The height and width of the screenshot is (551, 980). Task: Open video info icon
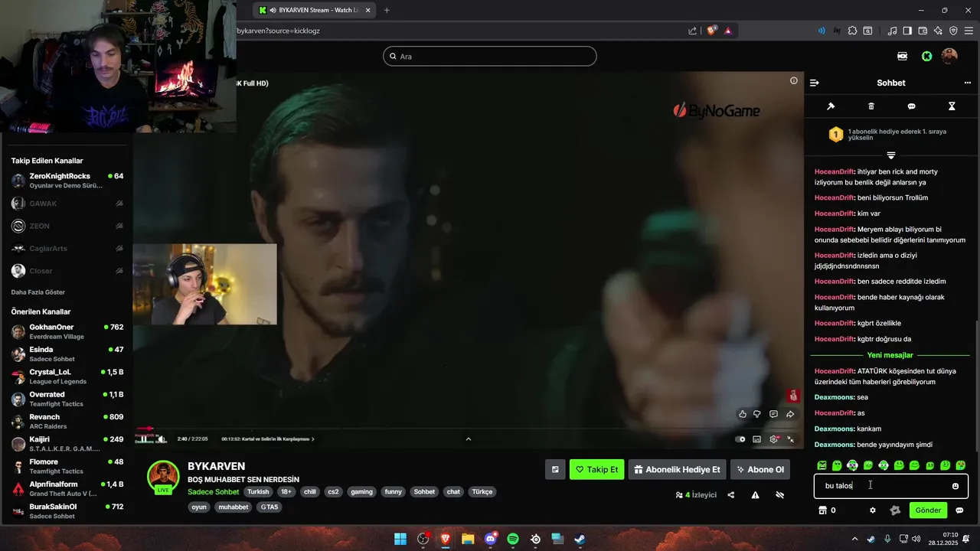(794, 80)
